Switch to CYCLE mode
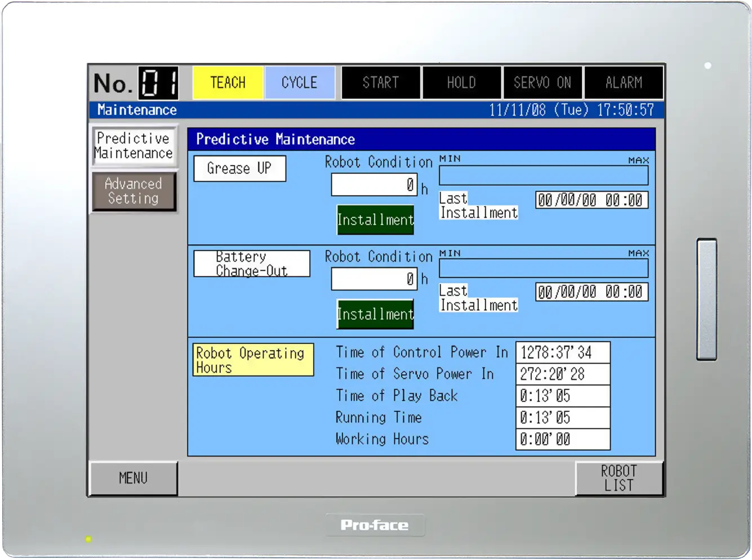The width and height of the screenshot is (752, 560). click(300, 83)
